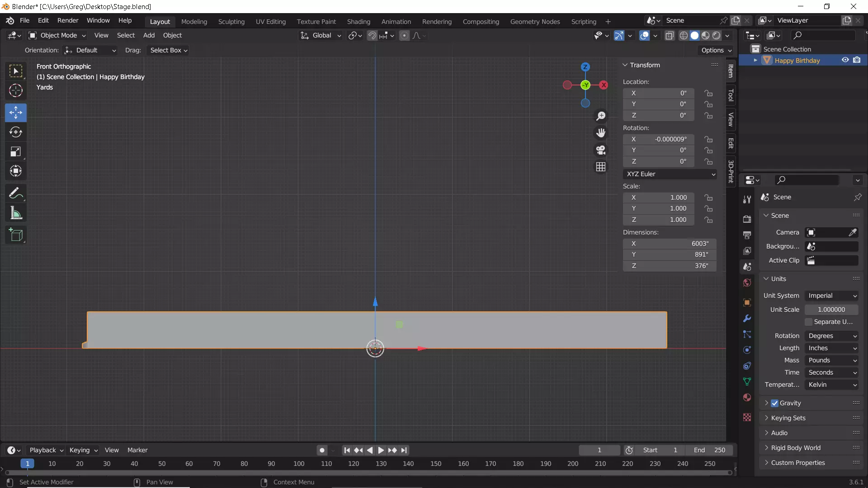Image resolution: width=868 pixels, height=488 pixels.
Task: Toggle camera view icon in viewport
Action: 601,150
